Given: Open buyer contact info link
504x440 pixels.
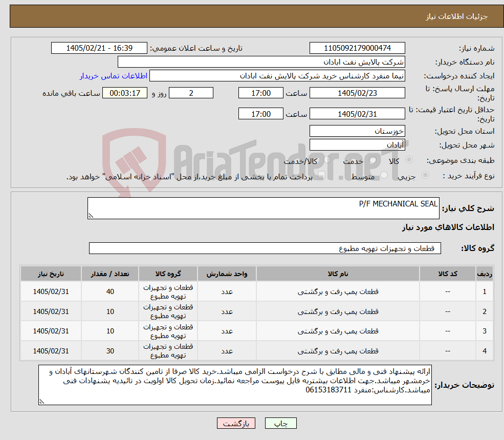Looking at the screenshot, I should tap(114, 76).
